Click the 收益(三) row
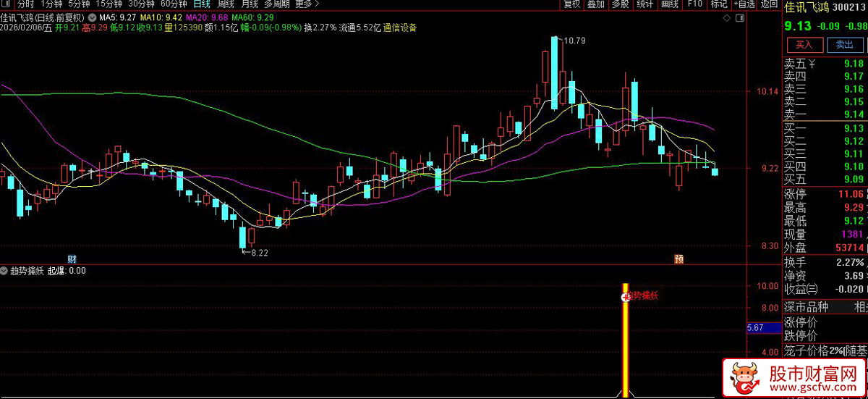The height and width of the screenshot is (399, 868). click(x=825, y=289)
